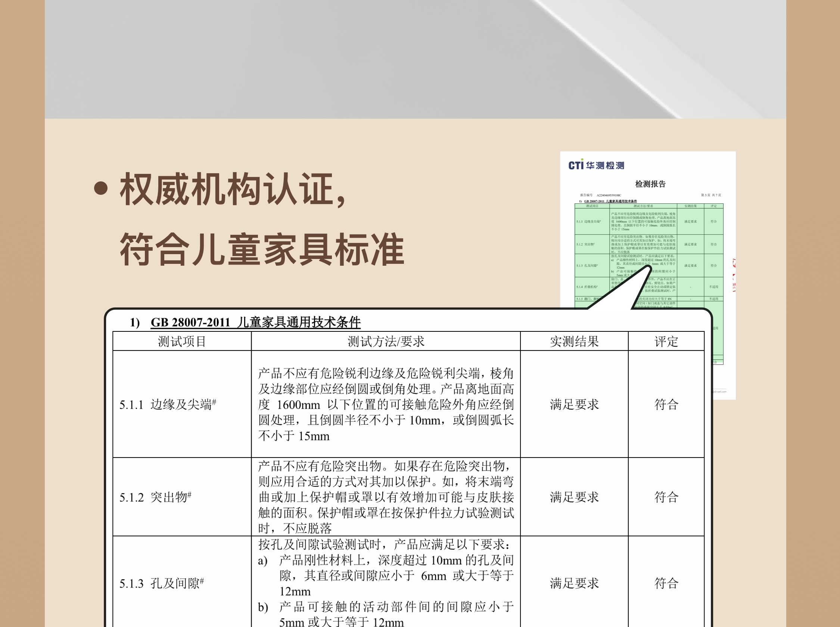Image resolution: width=840 pixels, height=627 pixels.
Task: Select the 测试方法/要求 column header
Action: point(386,341)
